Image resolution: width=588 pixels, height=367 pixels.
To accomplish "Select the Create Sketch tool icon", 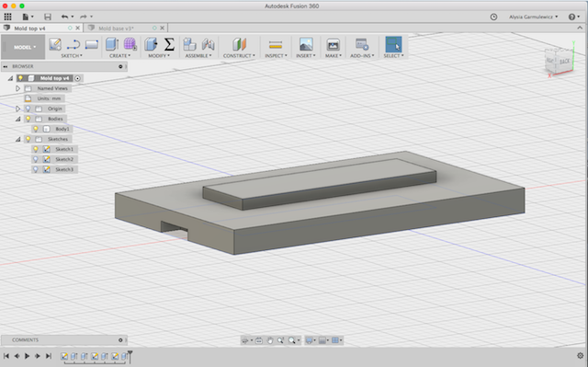I will (55, 44).
